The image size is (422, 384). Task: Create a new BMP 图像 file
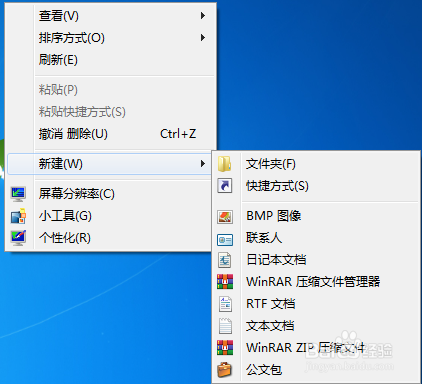(x=316, y=216)
